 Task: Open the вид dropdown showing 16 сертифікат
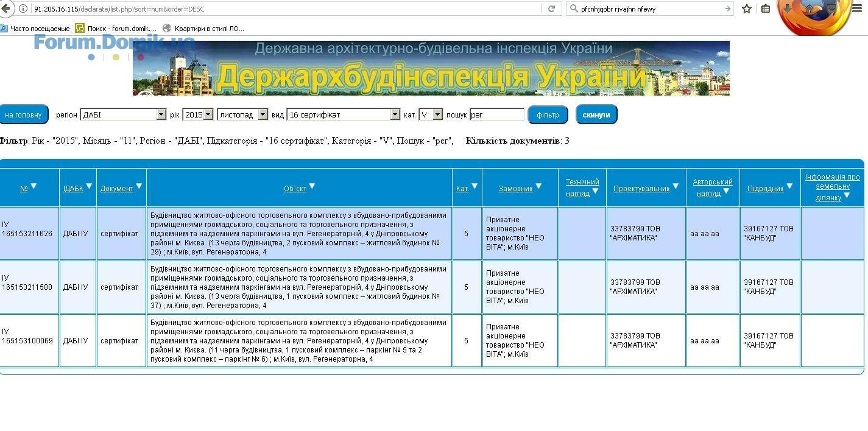344,114
